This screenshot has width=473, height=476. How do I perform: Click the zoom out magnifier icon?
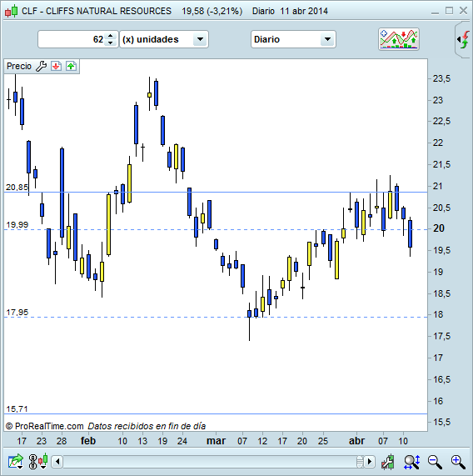(435, 462)
